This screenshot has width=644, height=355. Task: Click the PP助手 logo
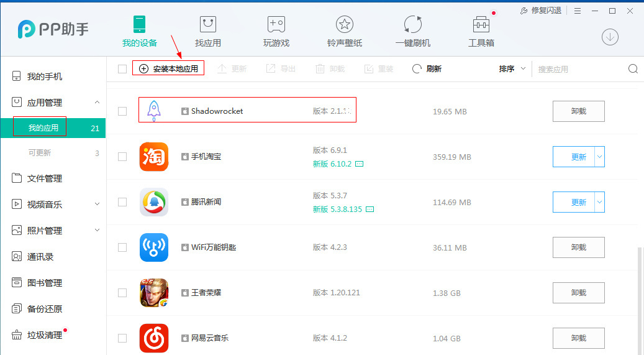coord(53,29)
